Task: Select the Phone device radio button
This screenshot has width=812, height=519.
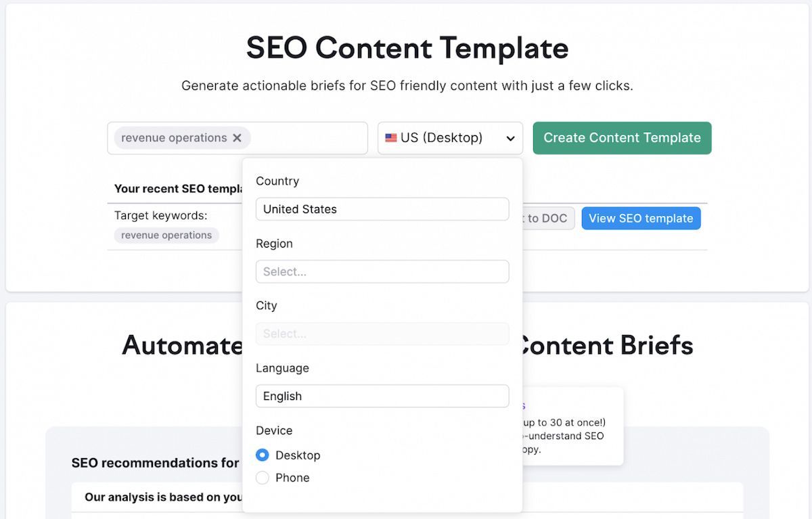Action: tap(263, 478)
